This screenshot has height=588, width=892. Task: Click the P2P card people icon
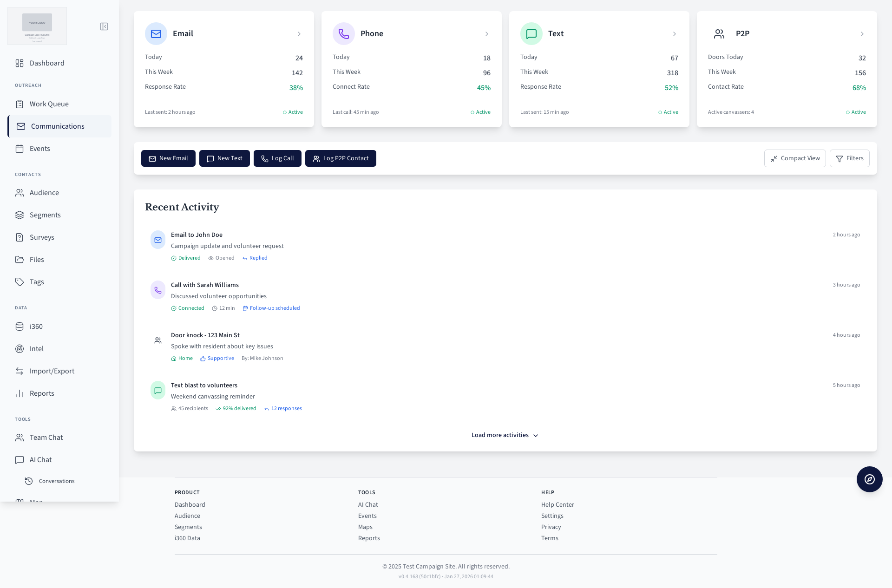719,34
